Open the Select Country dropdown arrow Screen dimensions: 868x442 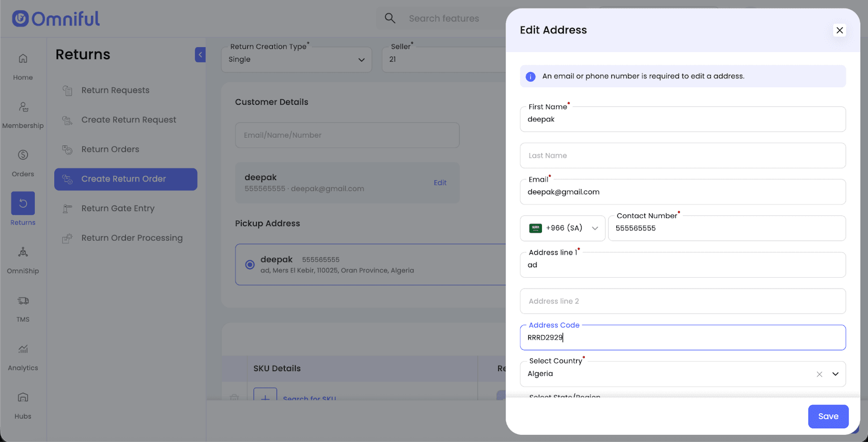point(835,374)
